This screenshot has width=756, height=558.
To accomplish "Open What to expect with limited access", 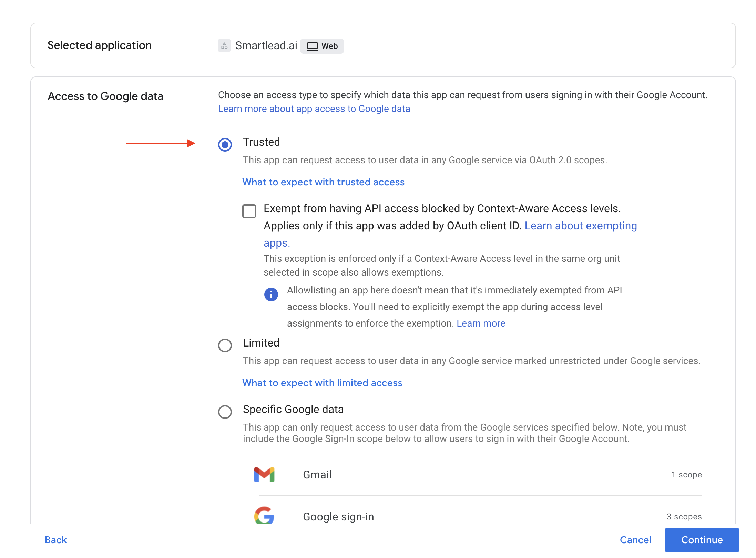I will tap(322, 383).
